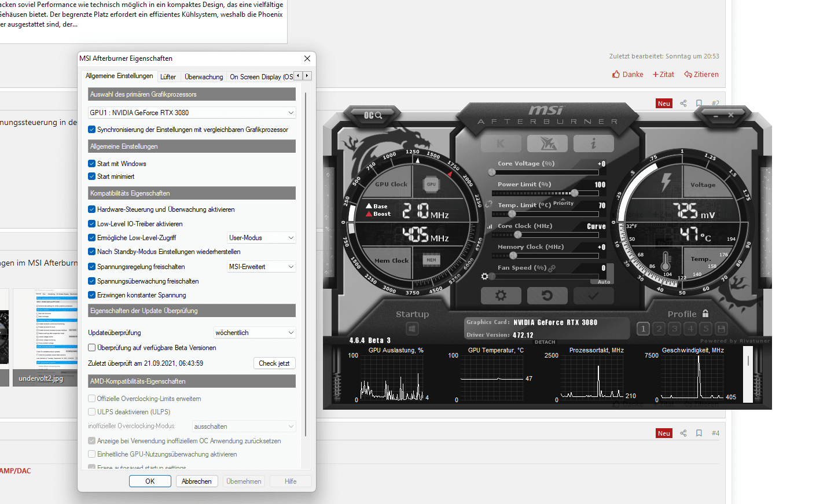Select profile slot 1
The image size is (816, 504).
coord(643,329)
